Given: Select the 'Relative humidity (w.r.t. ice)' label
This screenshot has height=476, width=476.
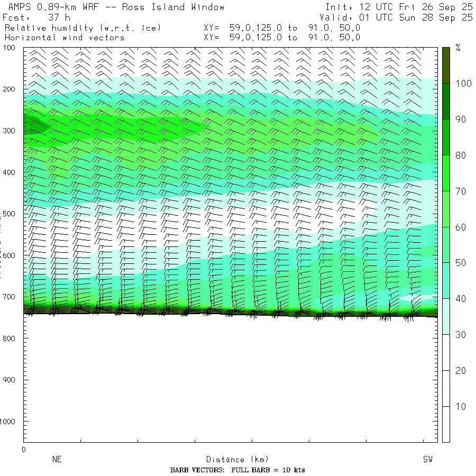Looking at the screenshot, I should pyautogui.click(x=83, y=28).
